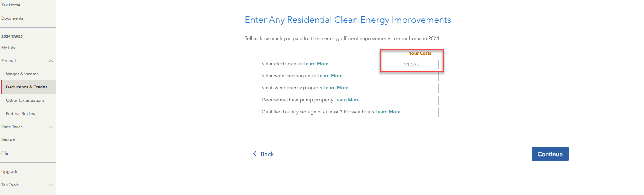Image resolution: width=644 pixels, height=195 pixels.
Task: Open Learn More for geothermal heat pump
Action: tap(347, 100)
